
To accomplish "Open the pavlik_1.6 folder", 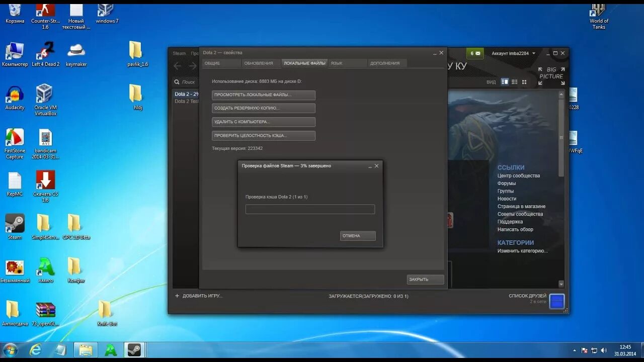I will coord(137,55).
